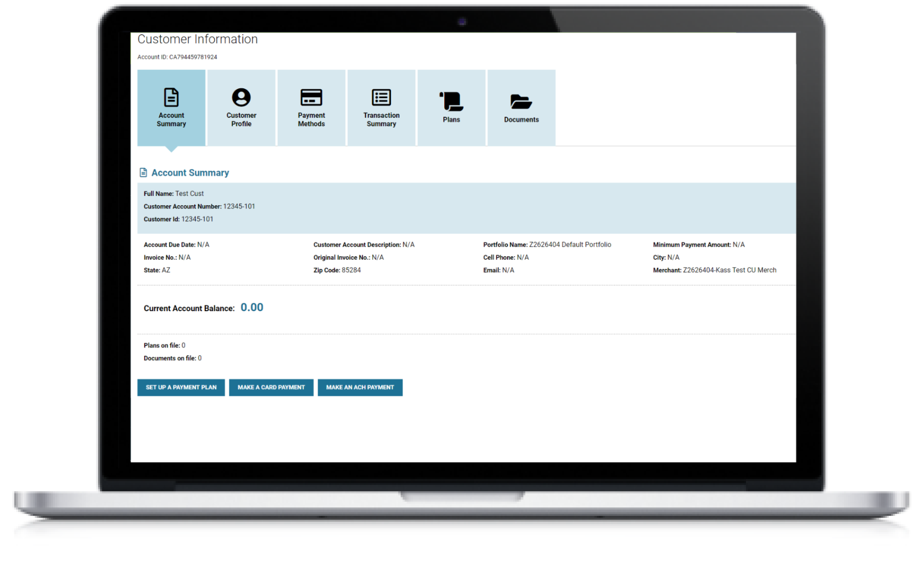This screenshot has height=561, width=924.
Task: Click the Current Account Balance value 0.00
Action: 252,308
